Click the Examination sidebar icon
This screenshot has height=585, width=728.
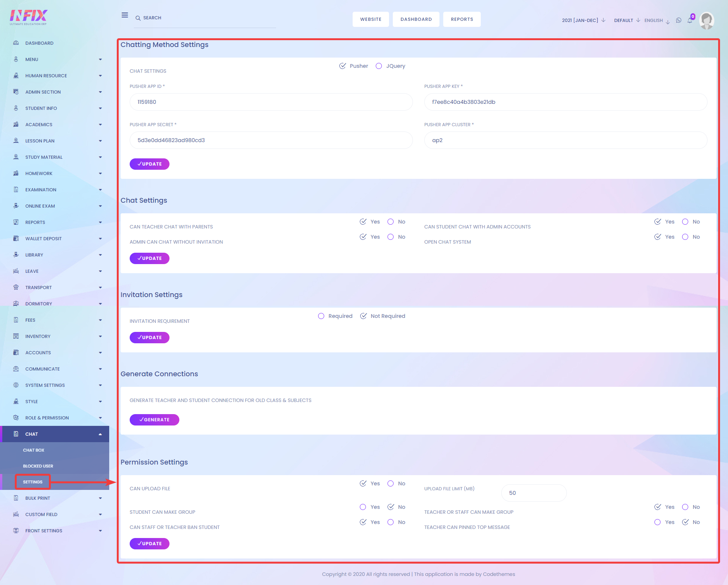(16, 189)
